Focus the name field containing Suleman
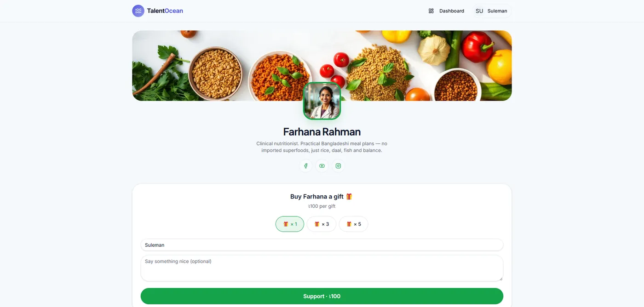The height and width of the screenshot is (307, 644). [322, 245]
